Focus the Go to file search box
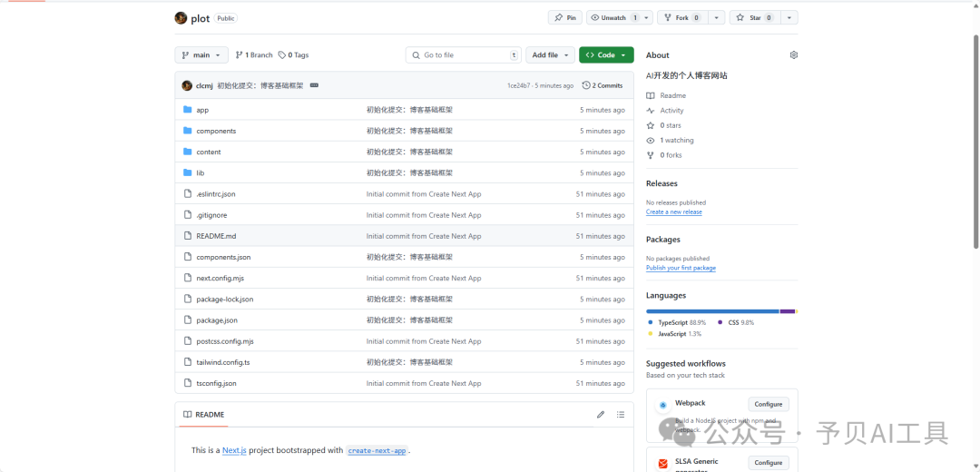The width and height of the screenshot is (980, 472). click(463, 55)
